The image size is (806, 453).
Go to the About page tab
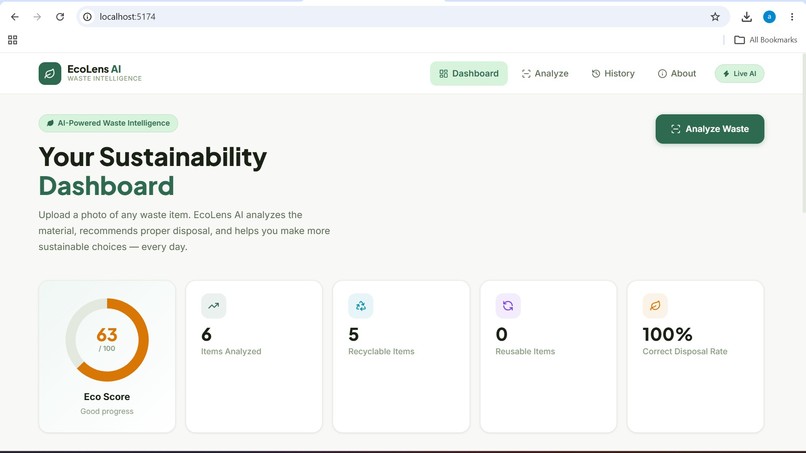(x=676, y=74)
